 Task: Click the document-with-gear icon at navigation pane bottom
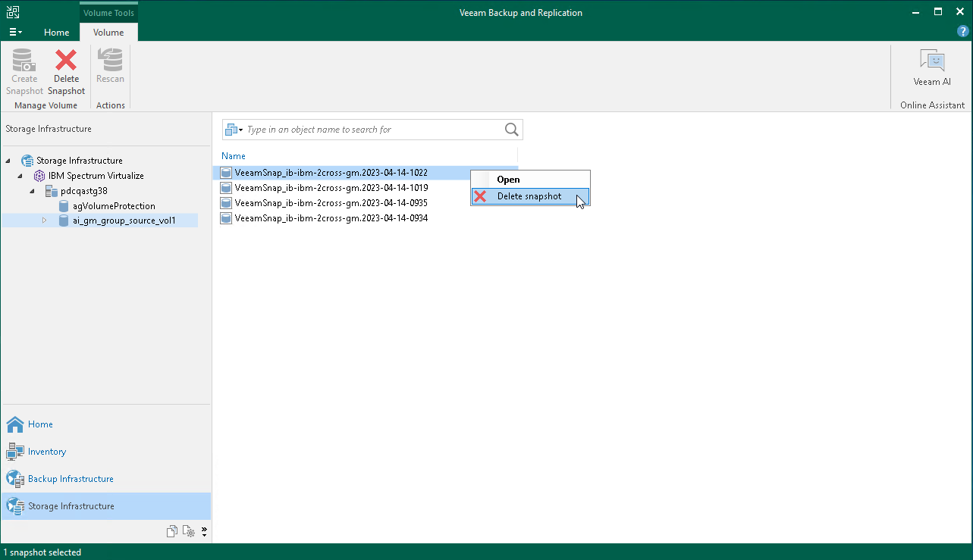tap(189, 531)
